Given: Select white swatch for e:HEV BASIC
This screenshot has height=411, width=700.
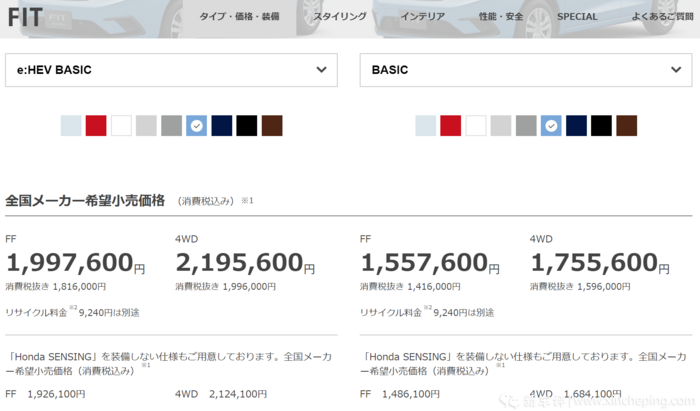Looking at the screenshot, I should point(121,125).
